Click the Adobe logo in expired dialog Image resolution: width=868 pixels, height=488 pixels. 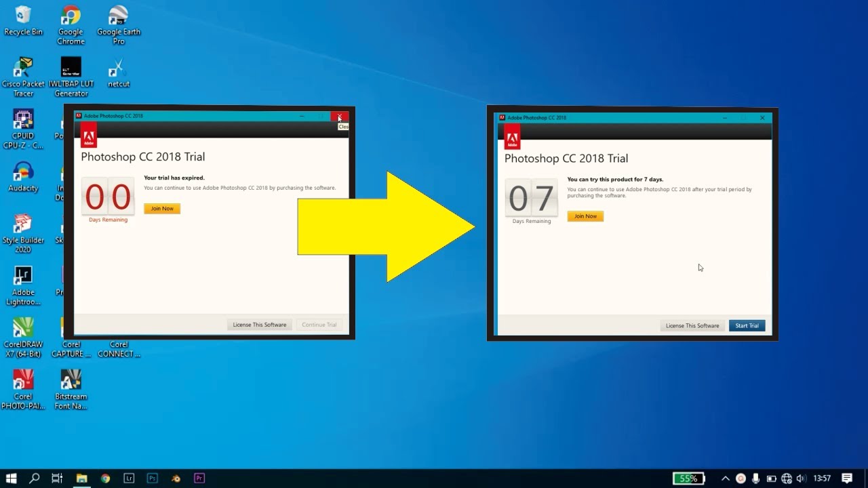(89, 136)
